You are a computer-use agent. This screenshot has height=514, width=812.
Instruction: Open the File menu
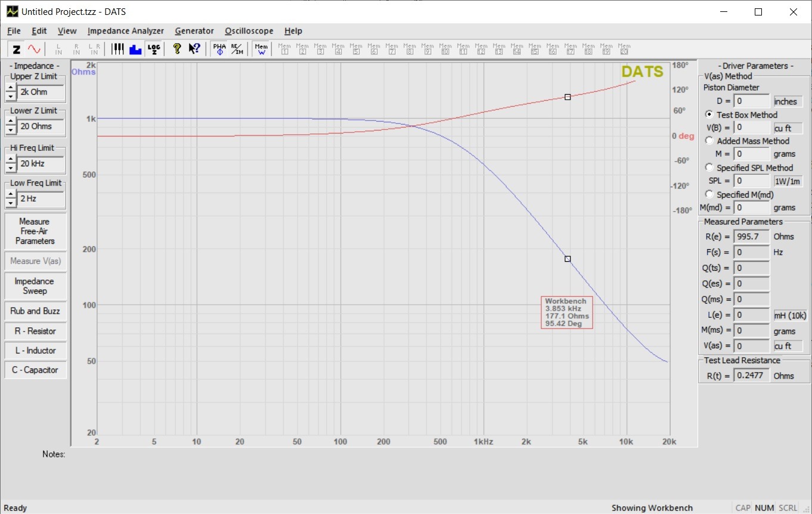pos(14,31)
